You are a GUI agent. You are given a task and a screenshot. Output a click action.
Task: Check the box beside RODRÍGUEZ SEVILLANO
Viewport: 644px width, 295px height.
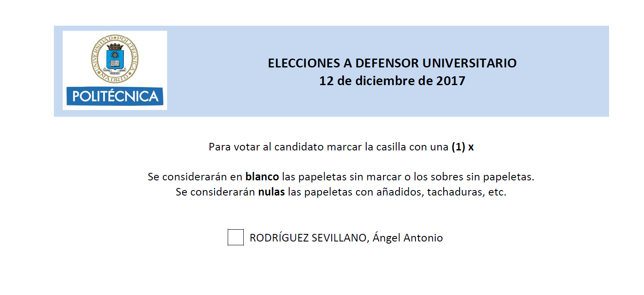(236, 237)
